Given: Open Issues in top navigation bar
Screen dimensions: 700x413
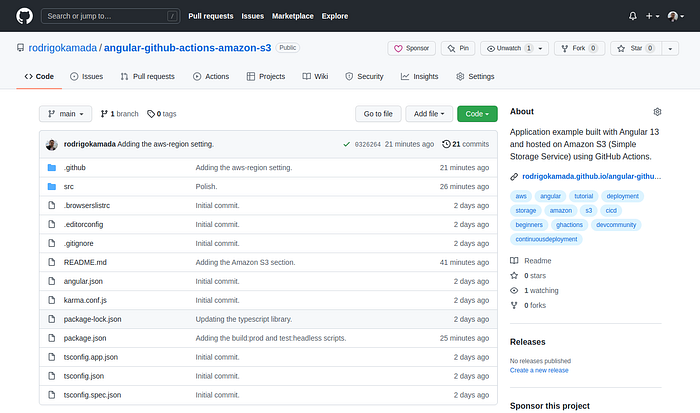Looking at the screenshot, I should click(x=253, y=16).
